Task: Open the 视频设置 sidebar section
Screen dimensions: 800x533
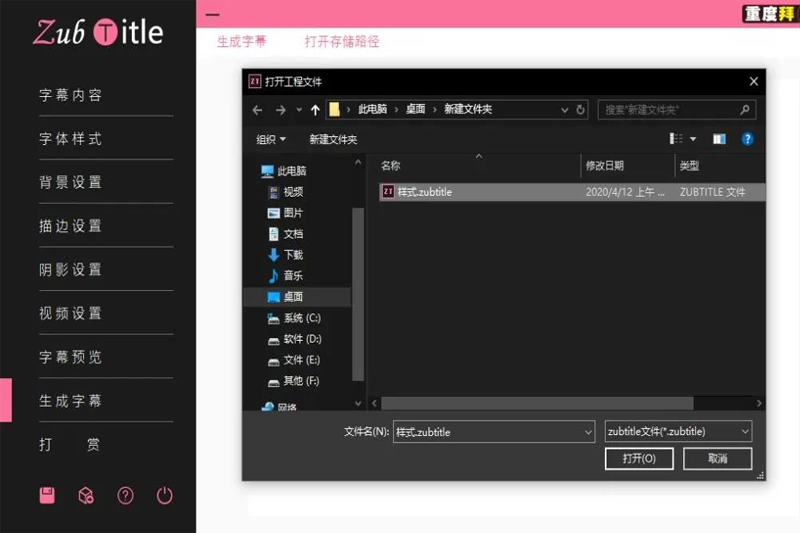Action: (x=70, y=313)
